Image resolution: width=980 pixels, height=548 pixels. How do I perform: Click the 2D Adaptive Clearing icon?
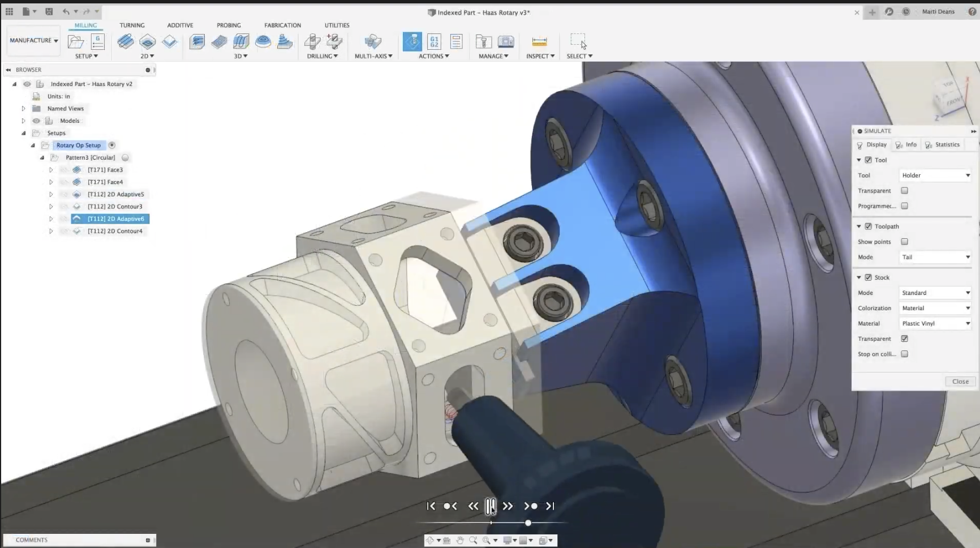coord(126,41)
